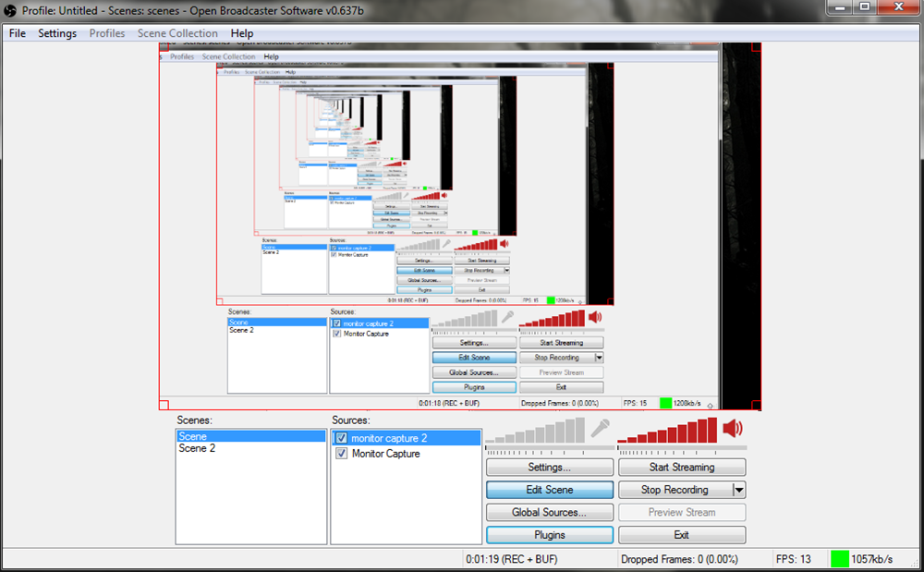This screenshot has height=572, width=924.
Task: Stop the recording with Stop Recording button
Action: pos(675,490)
